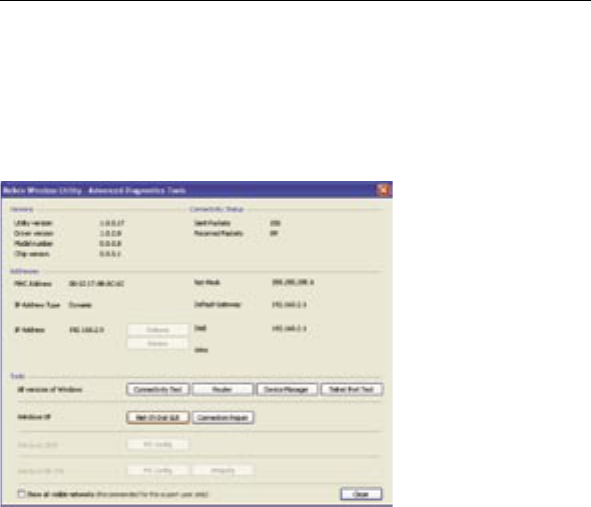Close the Advanced Diagnostics Tools window
This screenshot has width=591, height=507.
pyautogui.click(x=383, y=190)
